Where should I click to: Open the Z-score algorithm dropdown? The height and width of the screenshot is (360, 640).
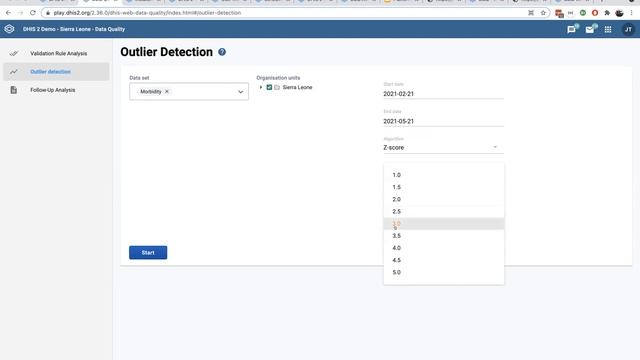[443, 147]
